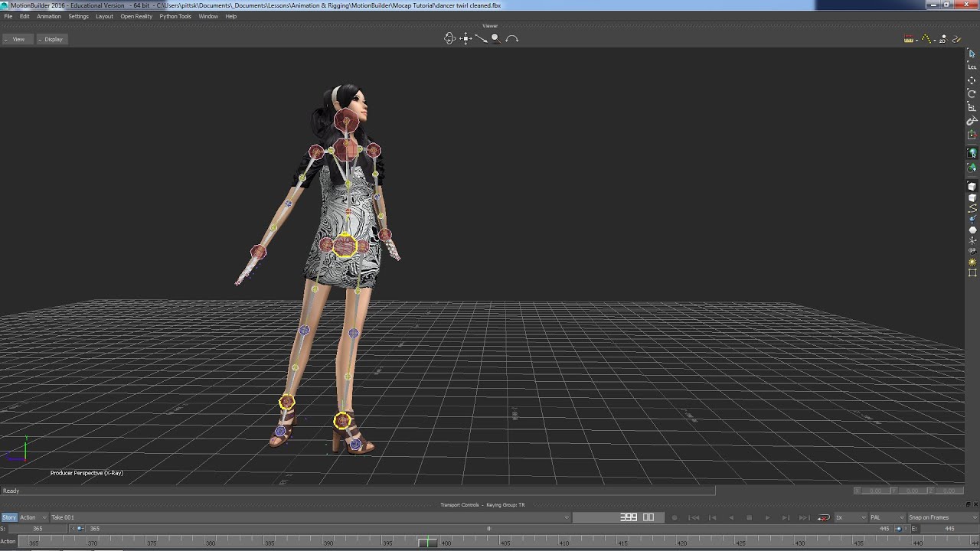
Task: Open the Snap on Frames dropdown
Action: pos(942,517)
